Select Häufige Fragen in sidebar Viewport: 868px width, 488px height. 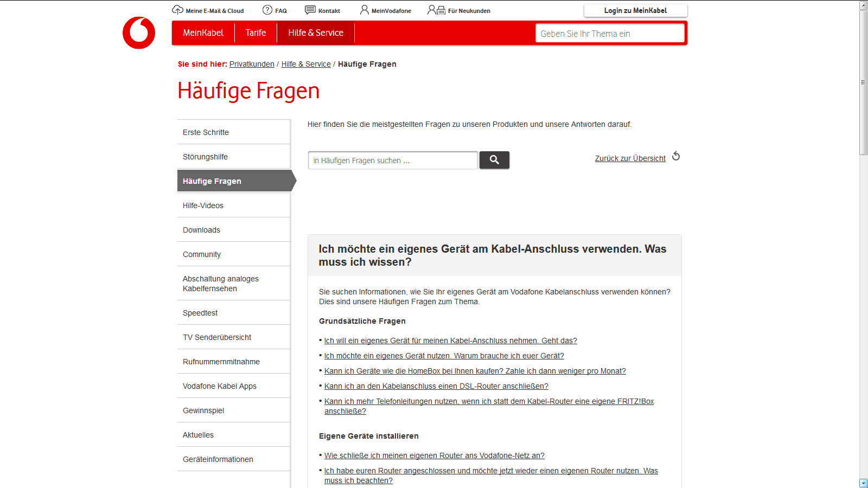(x=237, y=181)
